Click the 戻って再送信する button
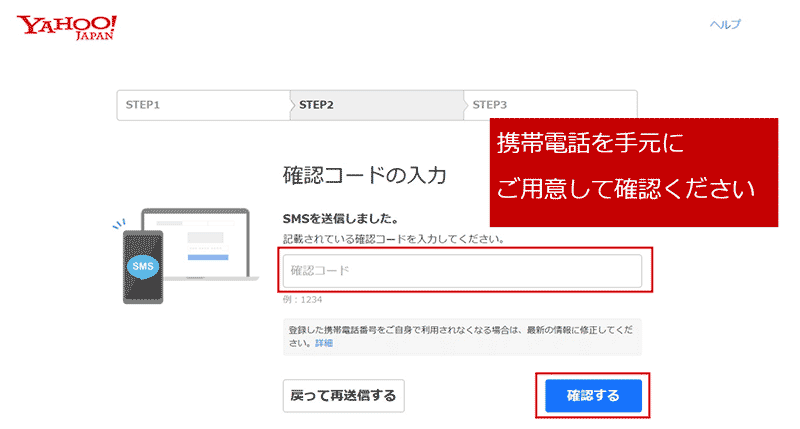The height and width of the screenshot is (429, 800). pyautogui.click(x=342, y=396)
